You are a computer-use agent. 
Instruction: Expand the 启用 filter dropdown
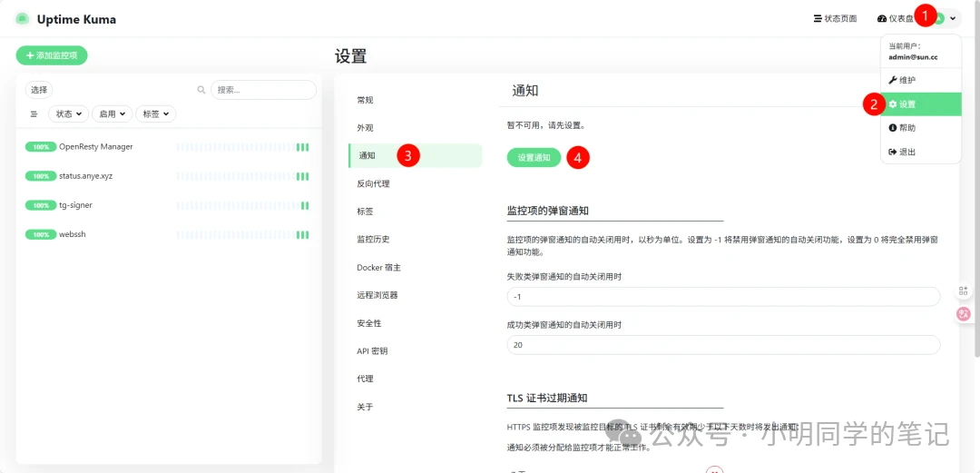(112, 113)
